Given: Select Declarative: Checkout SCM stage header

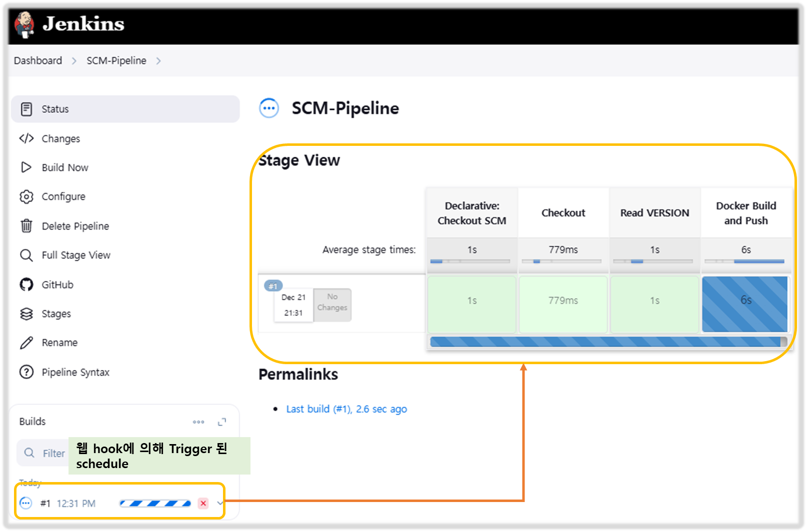Looking at the screenshot, I should pos(472,213).
